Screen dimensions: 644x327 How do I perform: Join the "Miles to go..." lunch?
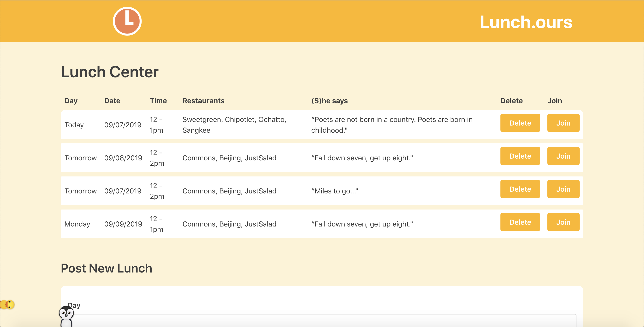(x=563, y=189)
